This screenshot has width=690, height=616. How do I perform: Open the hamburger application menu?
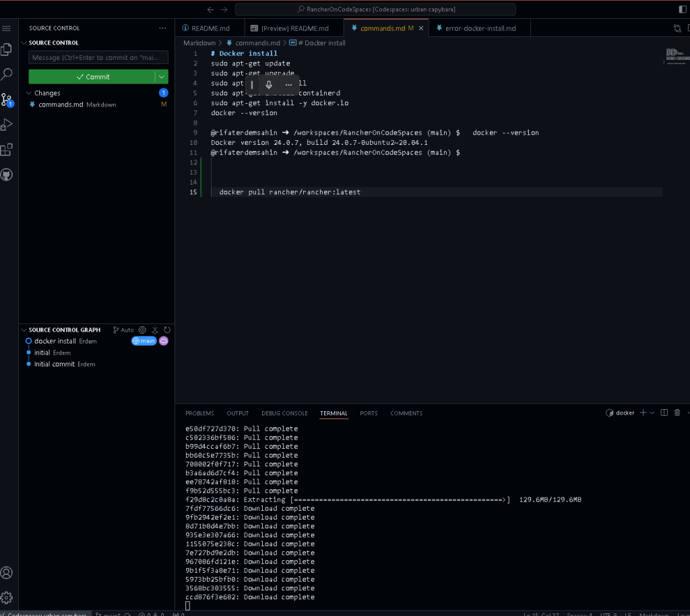coord(6,28)
